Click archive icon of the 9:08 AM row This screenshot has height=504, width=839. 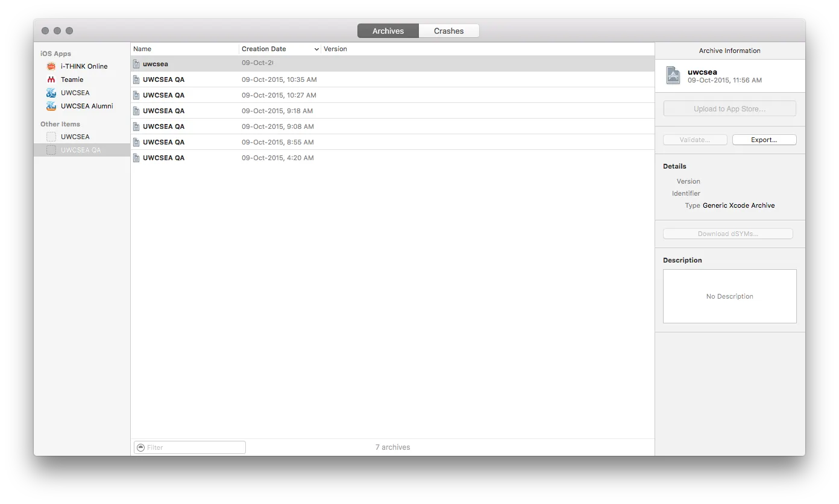pyautogui.click(x=136, y=126)
